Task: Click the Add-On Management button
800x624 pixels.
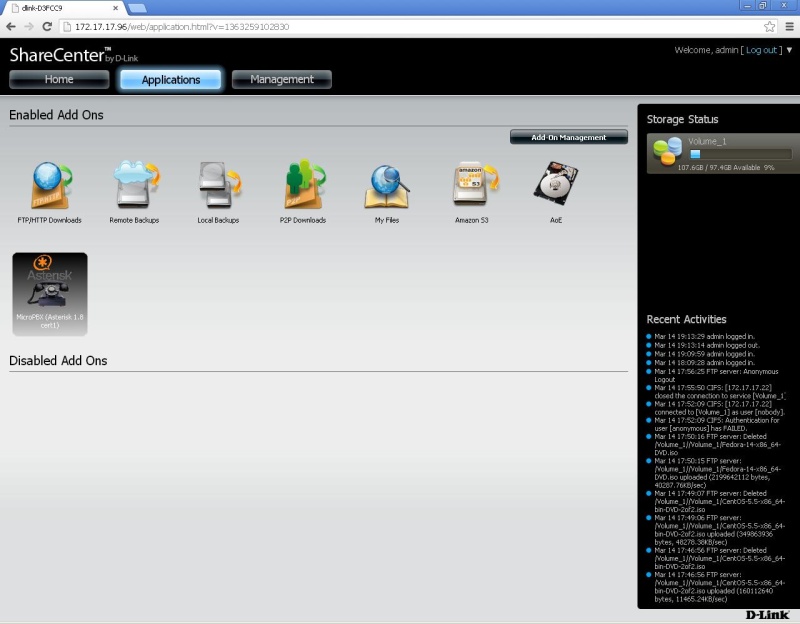Action: point(569,137)
